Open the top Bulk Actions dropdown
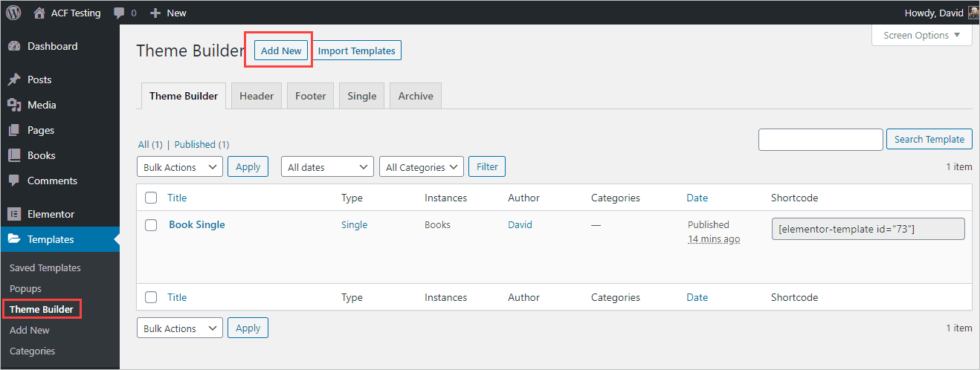This screenshot has width=980, height=370. (180, 167)
